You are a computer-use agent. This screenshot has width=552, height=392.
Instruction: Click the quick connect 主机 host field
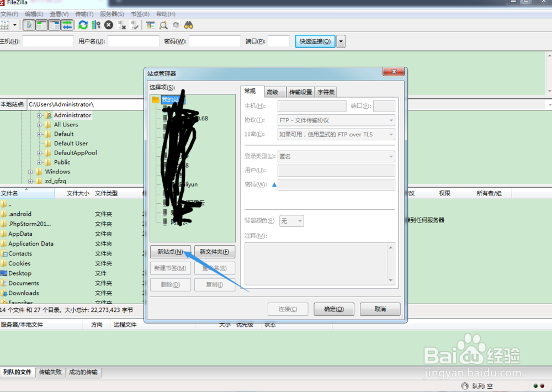click(48, 41)
